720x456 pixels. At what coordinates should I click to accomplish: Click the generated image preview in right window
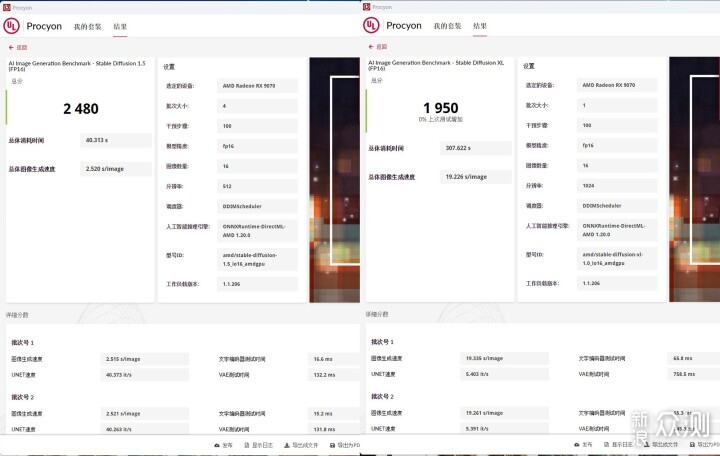click(x=694, y=179)
